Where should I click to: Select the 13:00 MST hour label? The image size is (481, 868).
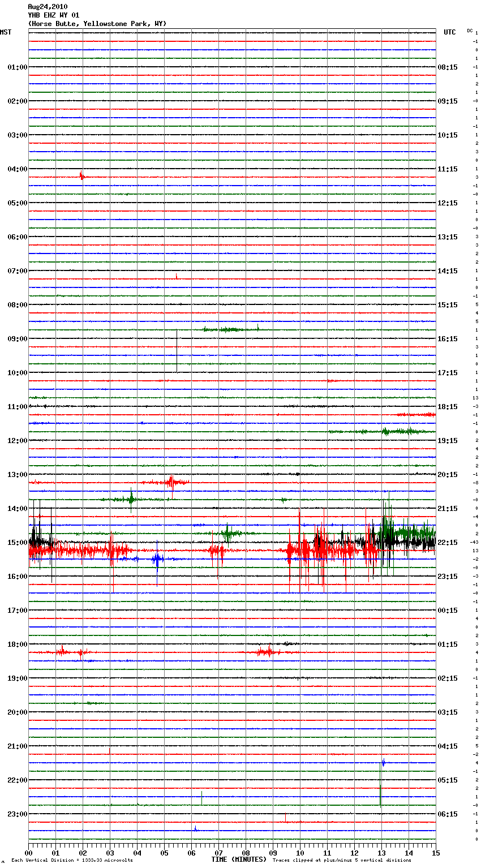tap(18, 475)
